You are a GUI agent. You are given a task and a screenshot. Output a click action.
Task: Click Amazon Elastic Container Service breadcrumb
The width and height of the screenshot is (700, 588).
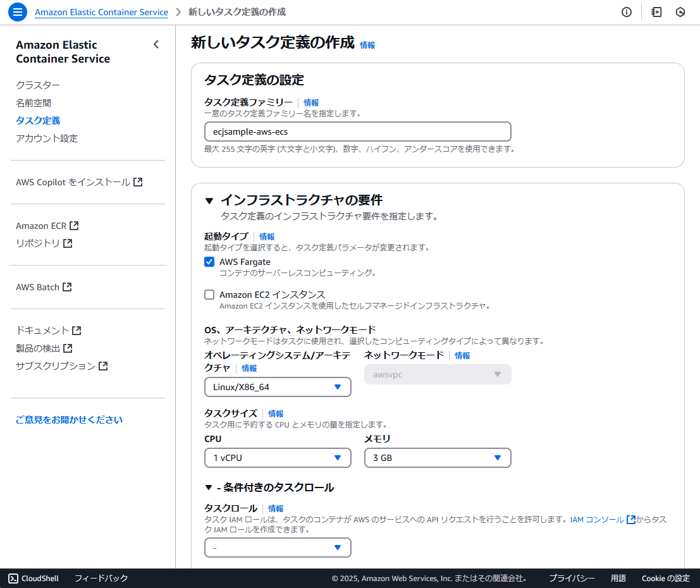point(101,12)
